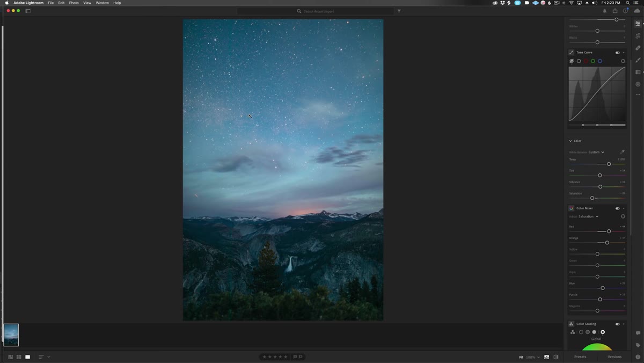The image size is (644, 363).
Task: Select the Radial Gradient tool
Action: coord(638,84)
